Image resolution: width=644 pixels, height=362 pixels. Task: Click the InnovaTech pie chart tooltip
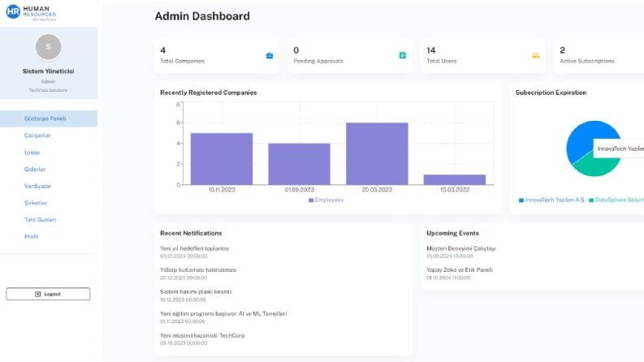619,149
